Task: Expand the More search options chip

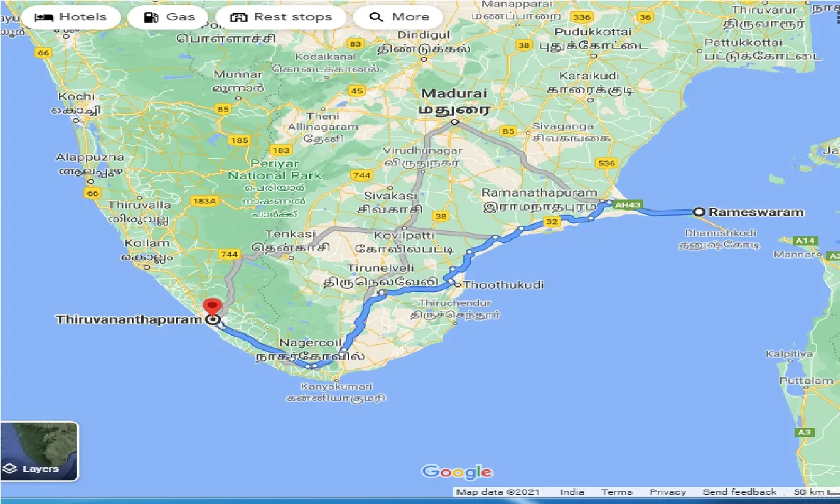Action: point(400,17)
